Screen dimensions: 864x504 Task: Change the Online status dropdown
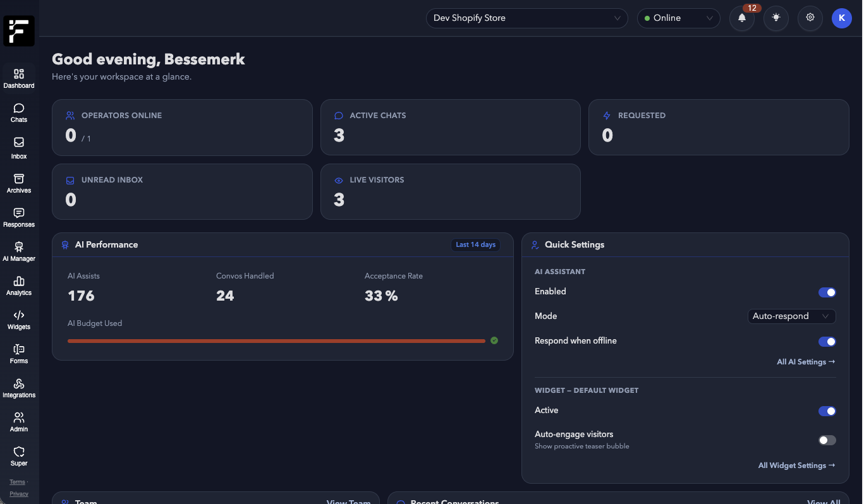(x=678, y=18)
